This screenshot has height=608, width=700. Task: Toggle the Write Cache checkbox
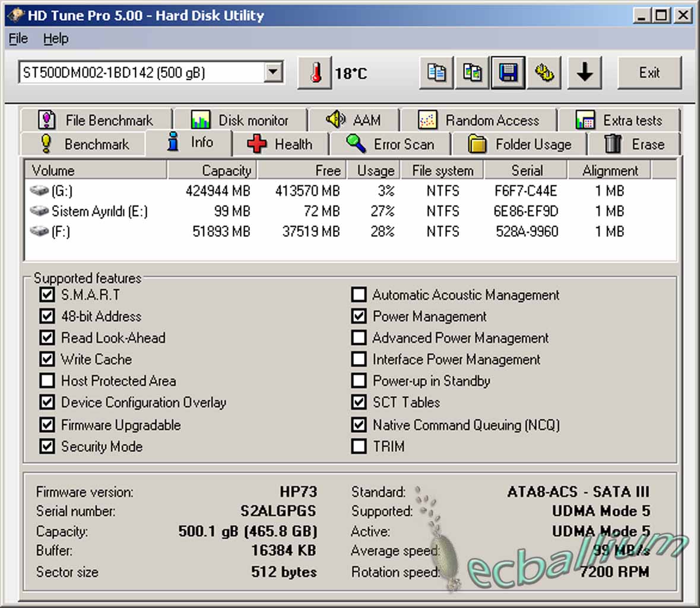(47, 359)
